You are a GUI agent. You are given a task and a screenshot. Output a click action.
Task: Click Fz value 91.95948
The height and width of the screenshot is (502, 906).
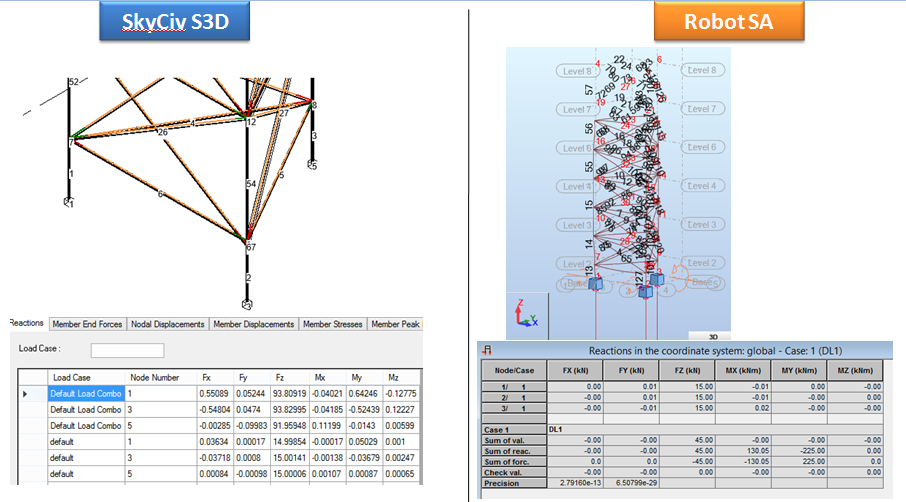coord(289,426)
